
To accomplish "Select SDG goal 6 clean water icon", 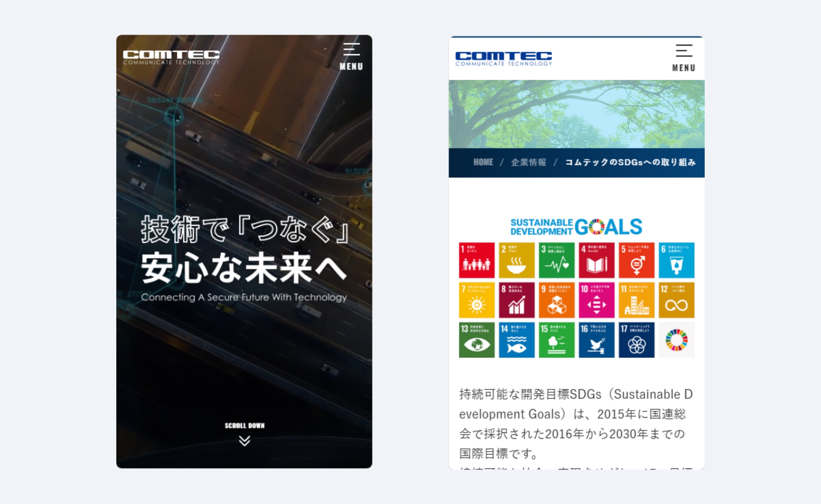I will [676, 260].
